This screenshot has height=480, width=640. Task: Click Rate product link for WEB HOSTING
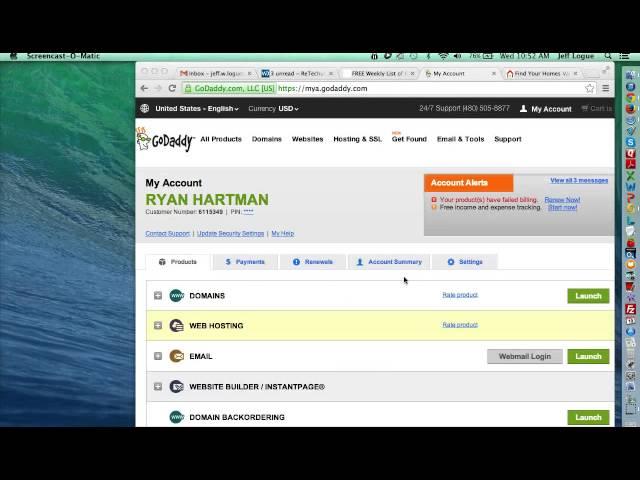click(460, 325)
